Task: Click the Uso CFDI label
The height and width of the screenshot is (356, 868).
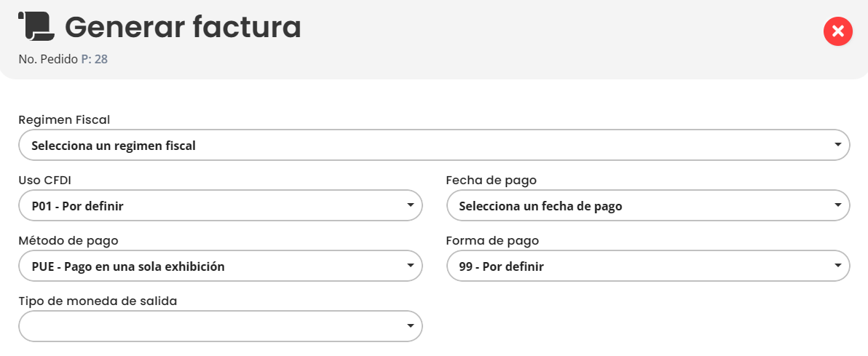Action: [44, 180]
